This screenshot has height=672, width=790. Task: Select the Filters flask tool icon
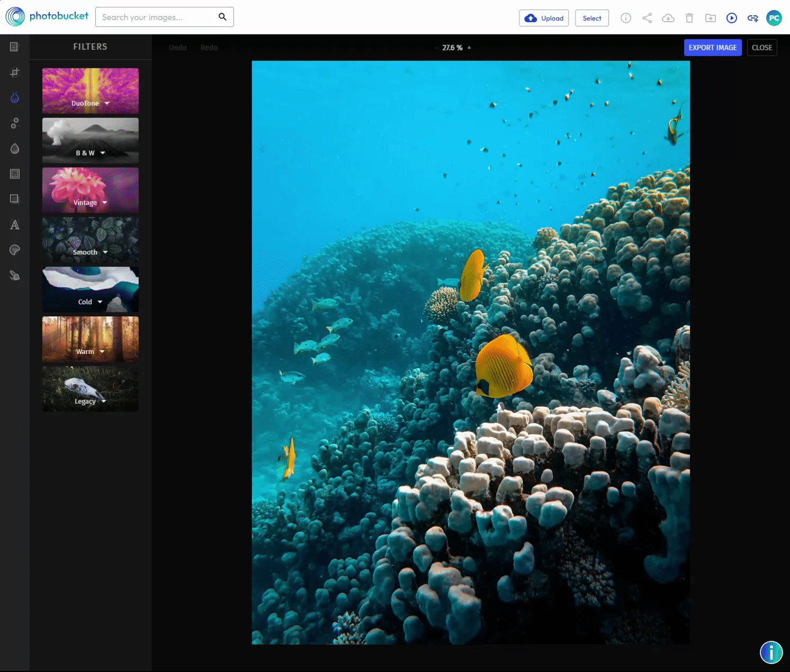(15, 98)
